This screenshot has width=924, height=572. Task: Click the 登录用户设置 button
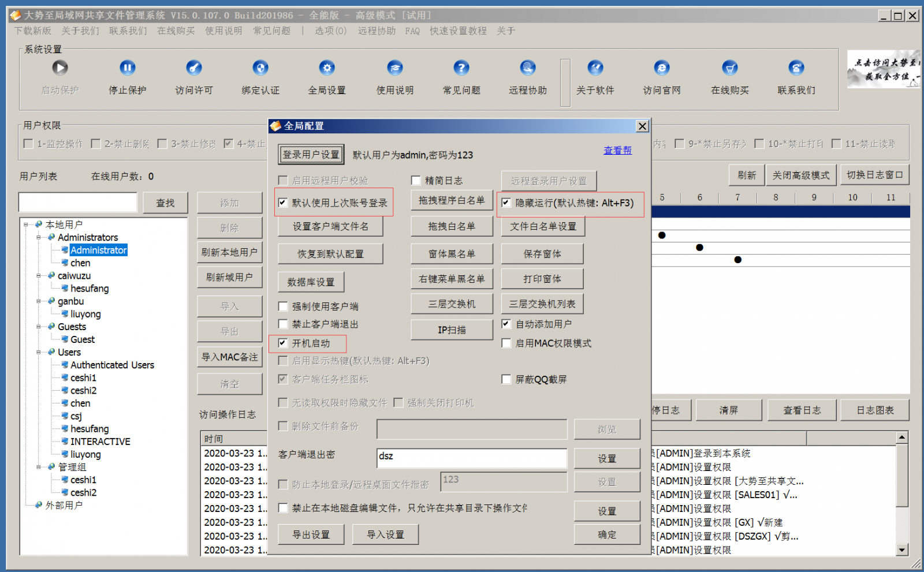tap(311, 155)
